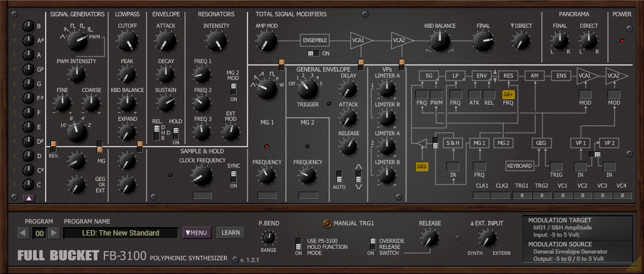Click the REL jack under ENV block
The width and height of the screenshot is (644, 274).
[x=489, y=94]
